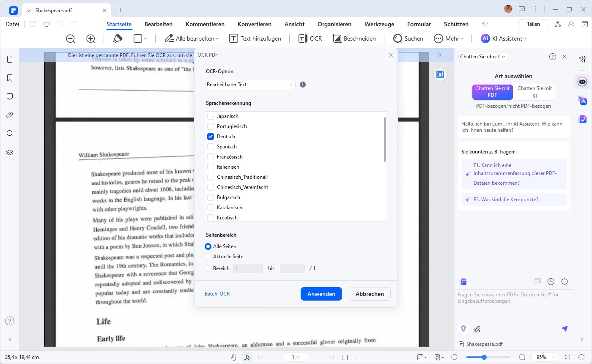This screenshot has height=364, width=592.
Task: Click the Abbrechen button
Action: pos(370,294)
